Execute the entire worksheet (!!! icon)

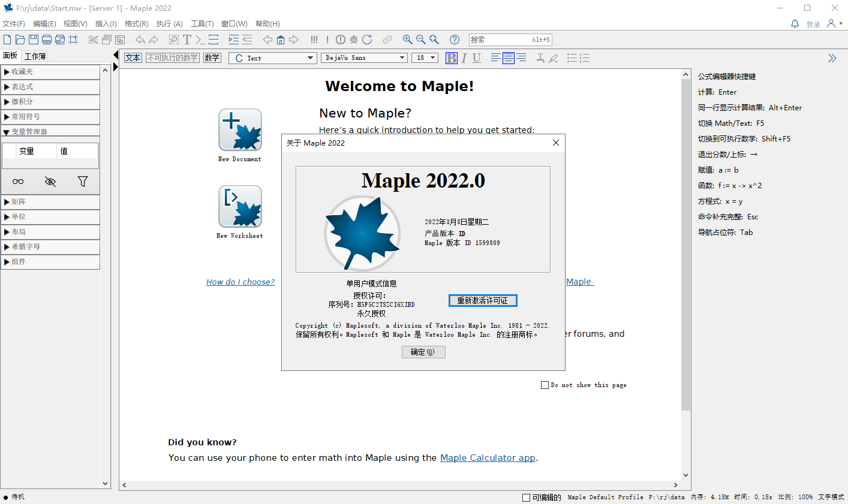(x=314, y=40)
